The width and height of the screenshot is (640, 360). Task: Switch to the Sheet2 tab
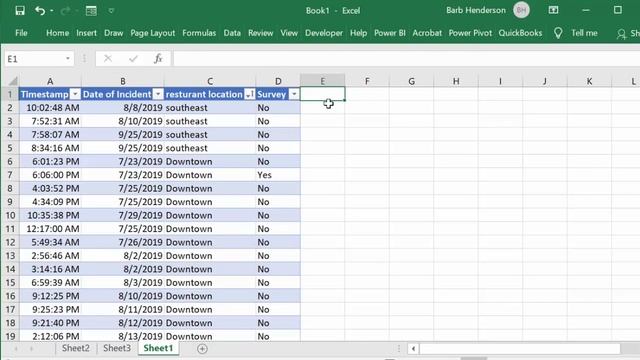(x=76, y=348)
